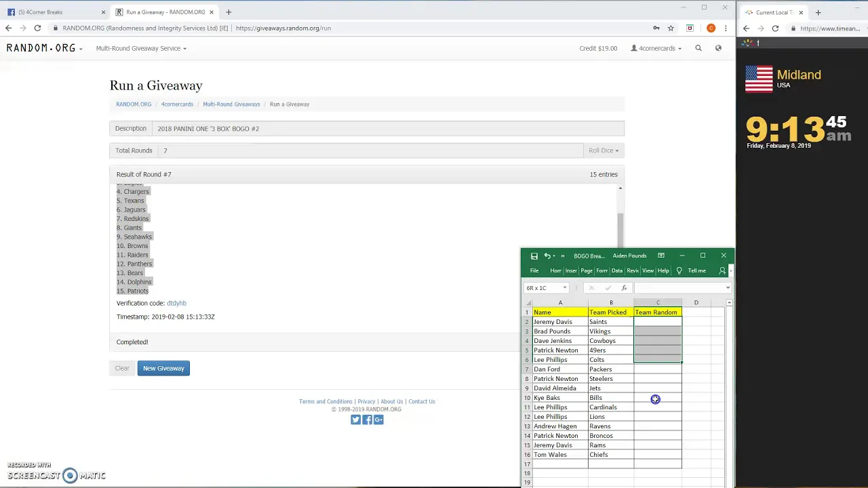
Task: Open RANDOM.ORG Twitter icon in footer
Action: tap(355, 420)
